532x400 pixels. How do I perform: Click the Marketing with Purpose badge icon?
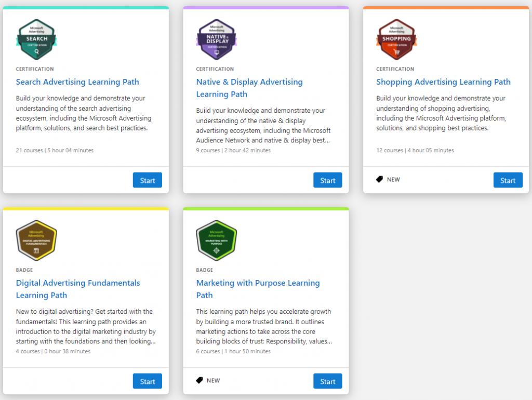(x=216, y=240)
